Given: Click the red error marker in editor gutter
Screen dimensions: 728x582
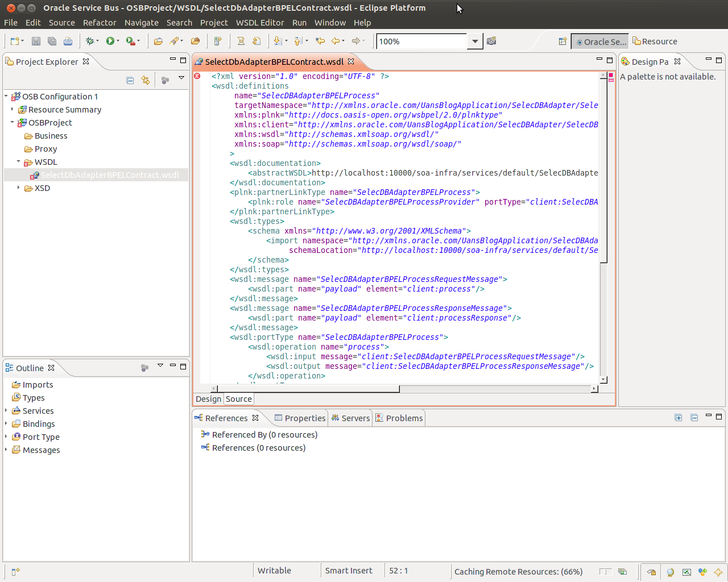Looking at the screenshot, I should [x=197, y=76].
